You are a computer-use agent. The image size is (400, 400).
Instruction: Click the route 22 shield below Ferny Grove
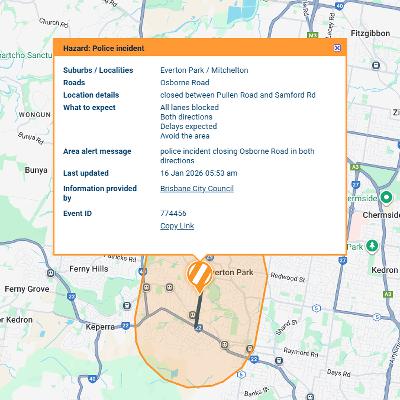click(x=71, y=296)
